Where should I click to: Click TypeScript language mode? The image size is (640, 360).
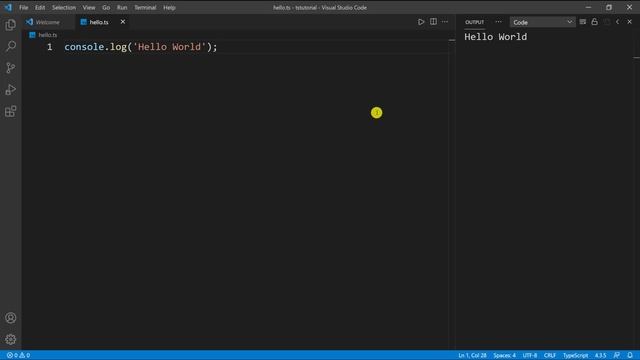[576, 356]
